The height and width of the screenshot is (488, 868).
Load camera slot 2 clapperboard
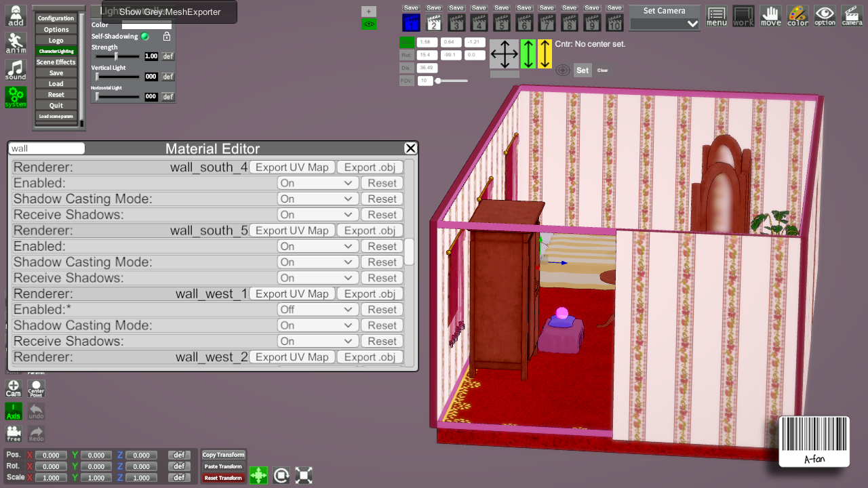(434, 22)
